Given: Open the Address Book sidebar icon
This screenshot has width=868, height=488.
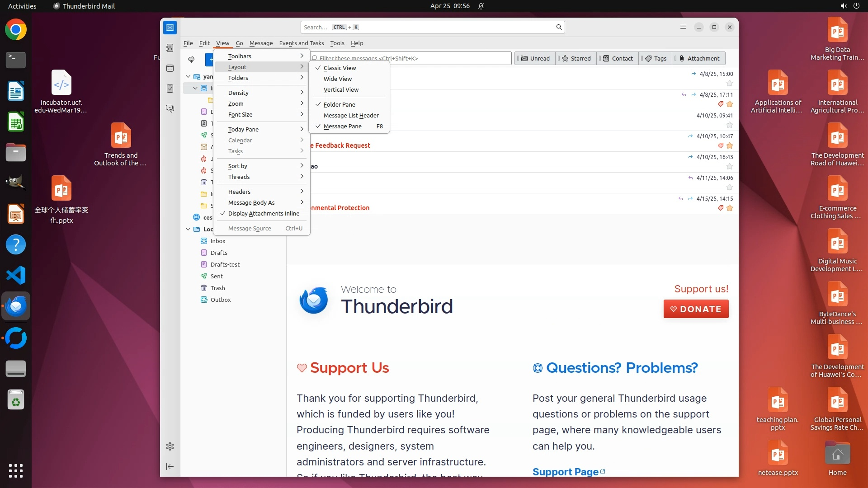Looking at the screenshot, I should pos(170,48).
